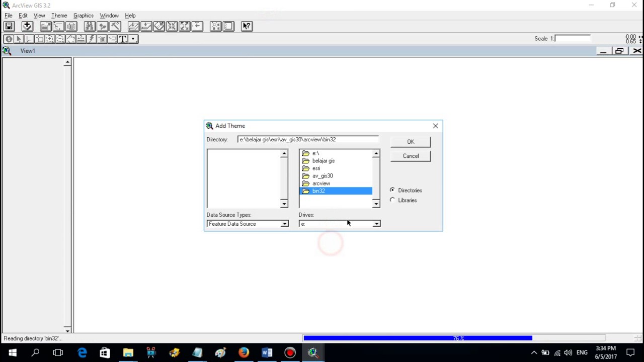Open Firefox from the taskbar

click(244, 353)
